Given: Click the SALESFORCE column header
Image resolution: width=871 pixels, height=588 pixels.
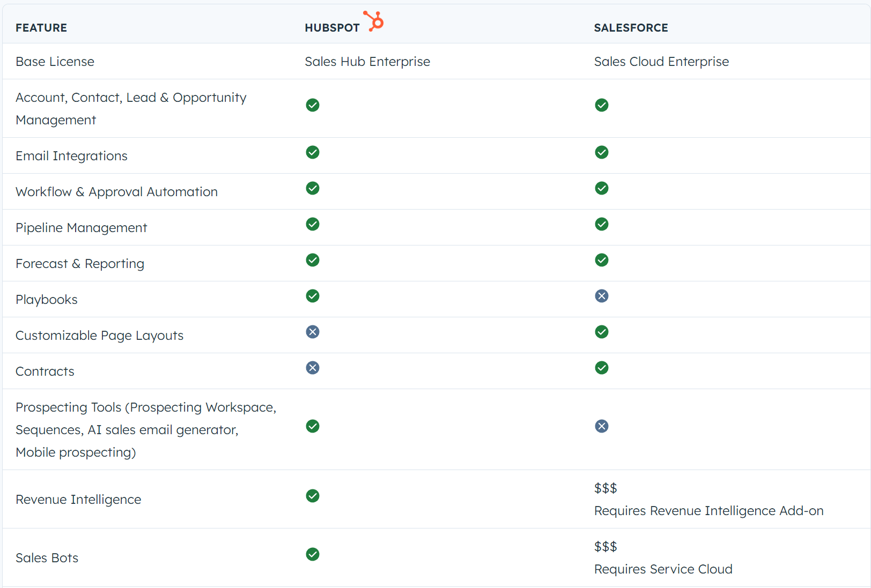Looking at the screenshot, I should [x=631, y=28].
